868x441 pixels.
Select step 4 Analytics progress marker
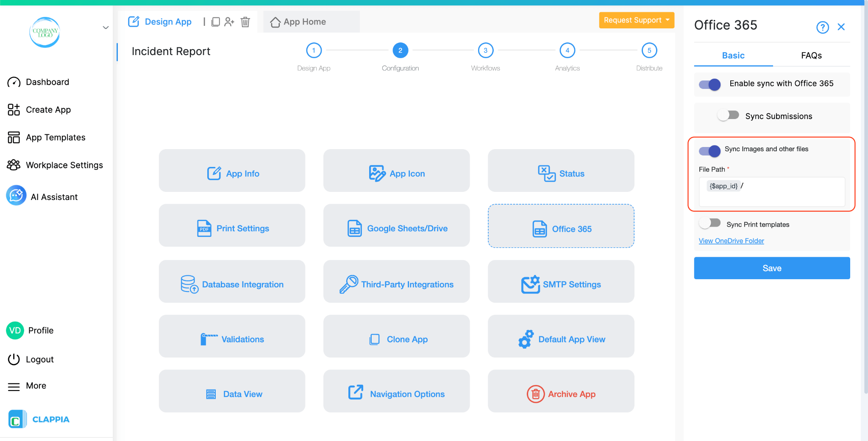tap(567, 50)
